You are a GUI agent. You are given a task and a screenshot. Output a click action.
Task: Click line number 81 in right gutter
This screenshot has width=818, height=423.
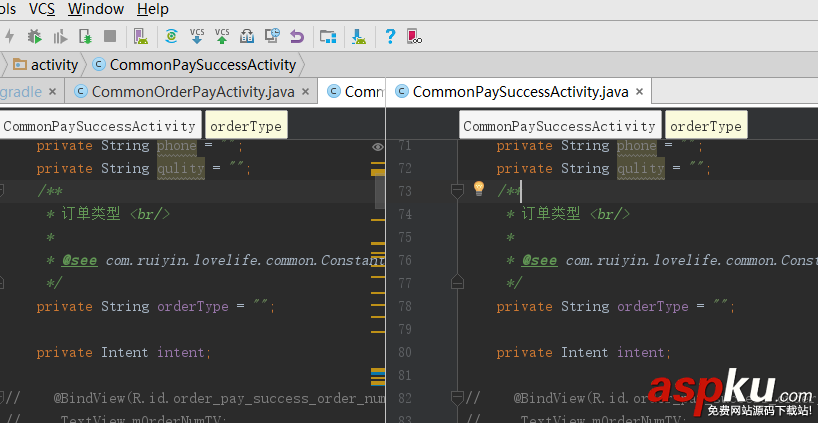[x=404, y=375]
